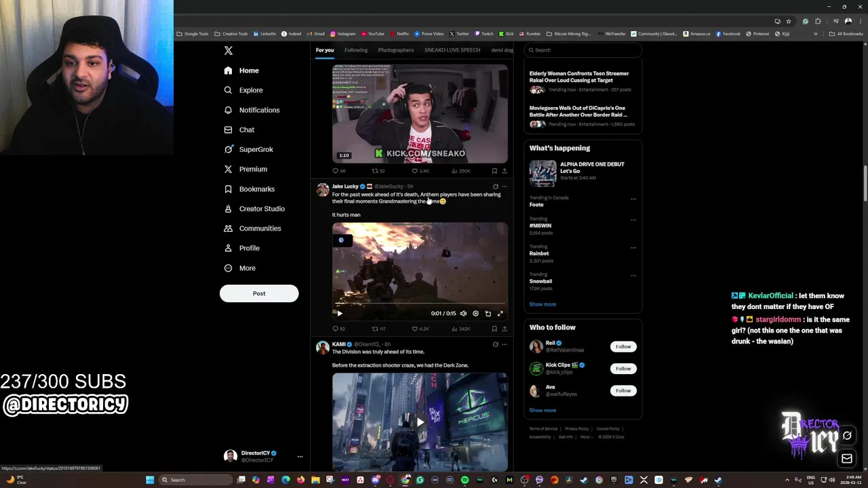Show more under Who to follow
868x488 pixels.
tap(542, 410)
